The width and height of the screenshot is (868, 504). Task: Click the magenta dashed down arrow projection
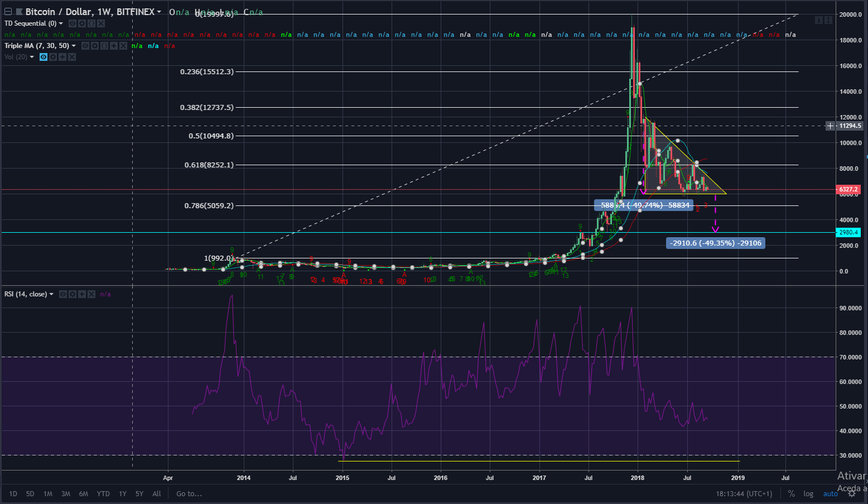(x=716, y=213)
